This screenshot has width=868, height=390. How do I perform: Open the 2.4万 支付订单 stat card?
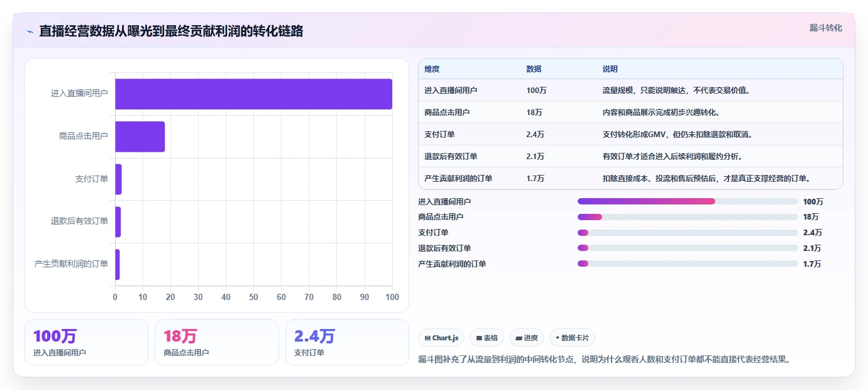click(347, 342)
